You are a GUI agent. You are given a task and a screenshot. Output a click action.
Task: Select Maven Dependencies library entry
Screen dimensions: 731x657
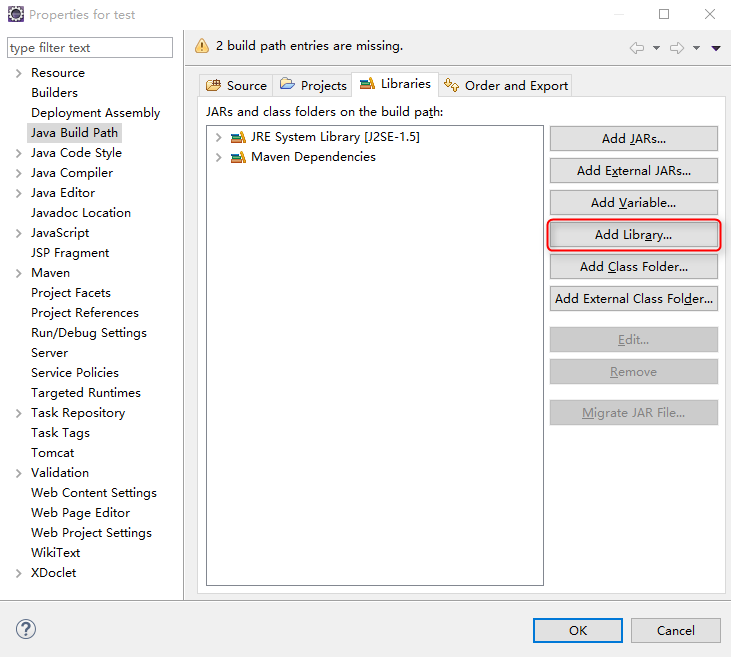pos(313,157)
